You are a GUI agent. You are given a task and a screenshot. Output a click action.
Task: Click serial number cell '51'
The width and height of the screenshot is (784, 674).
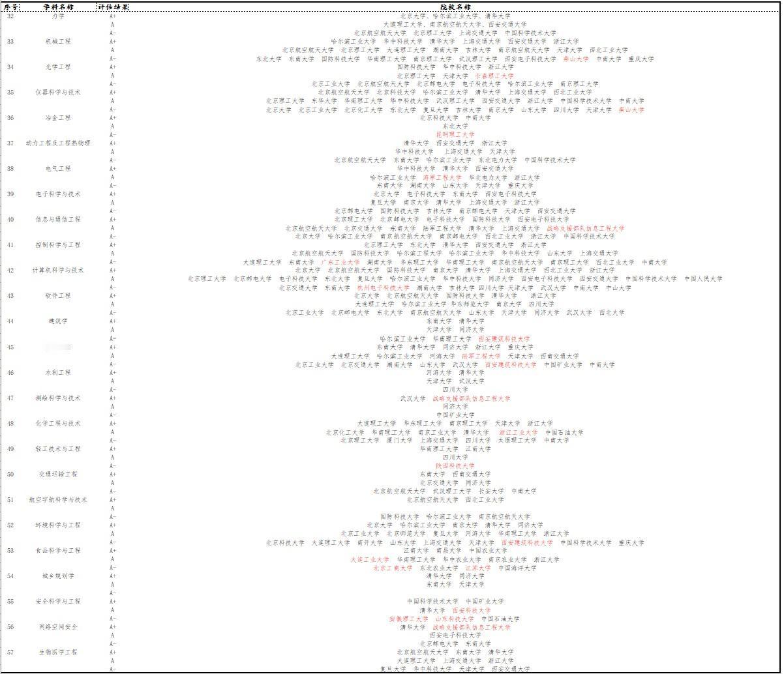click(10, 499)
